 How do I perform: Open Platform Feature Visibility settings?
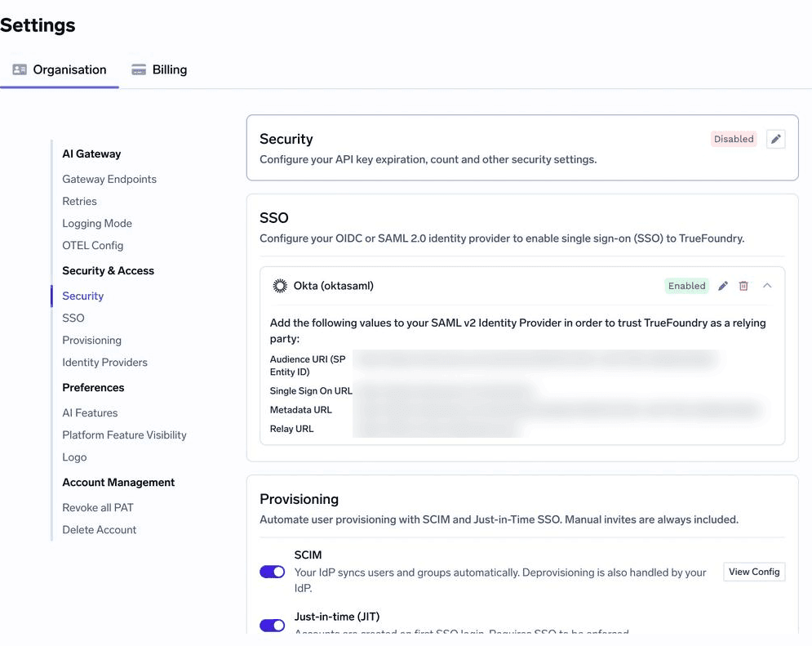[x=124, y=435]
